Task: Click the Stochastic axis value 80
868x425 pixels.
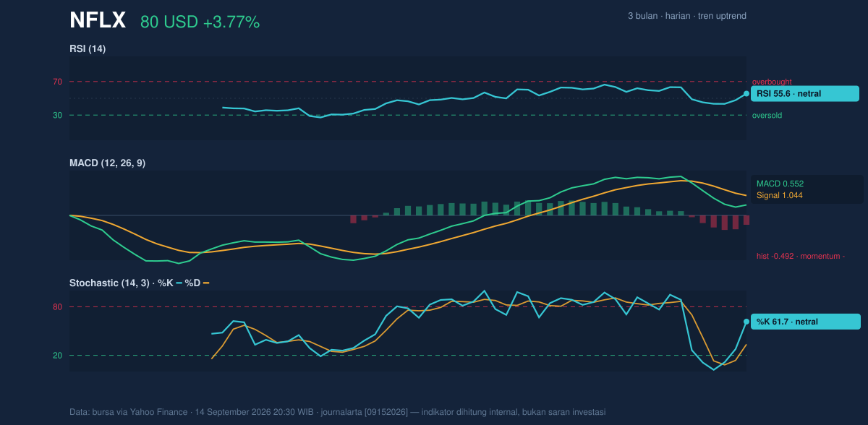Action: tap(57, 307)
